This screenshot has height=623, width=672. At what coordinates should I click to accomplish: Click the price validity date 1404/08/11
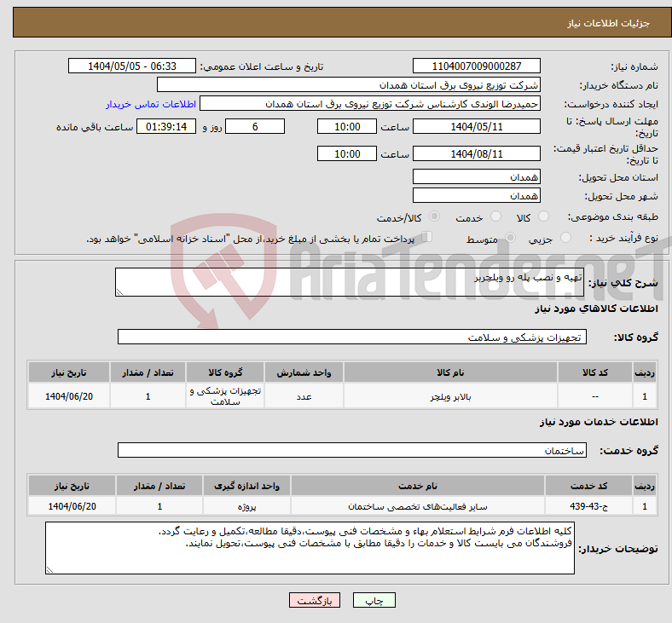tap(476, 153)
